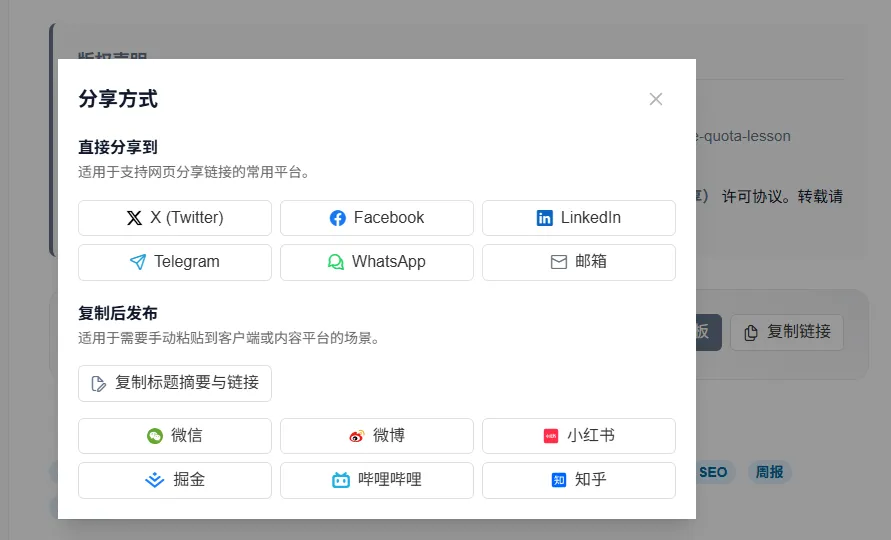Click the 哔哩哔哩 Bilibili icon
This screenshot has width=891, height=540.
pyautogui.click(x=340, y=480)
